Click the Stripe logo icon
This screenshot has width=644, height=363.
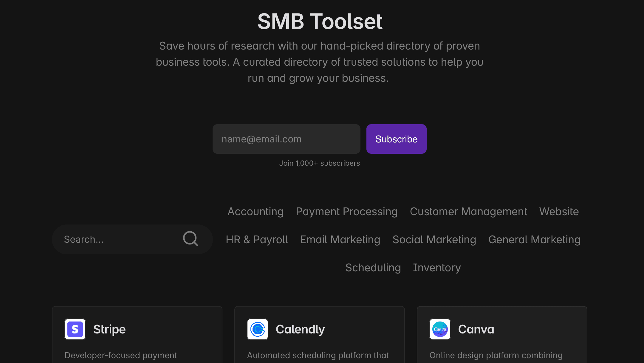click(75, 329)
